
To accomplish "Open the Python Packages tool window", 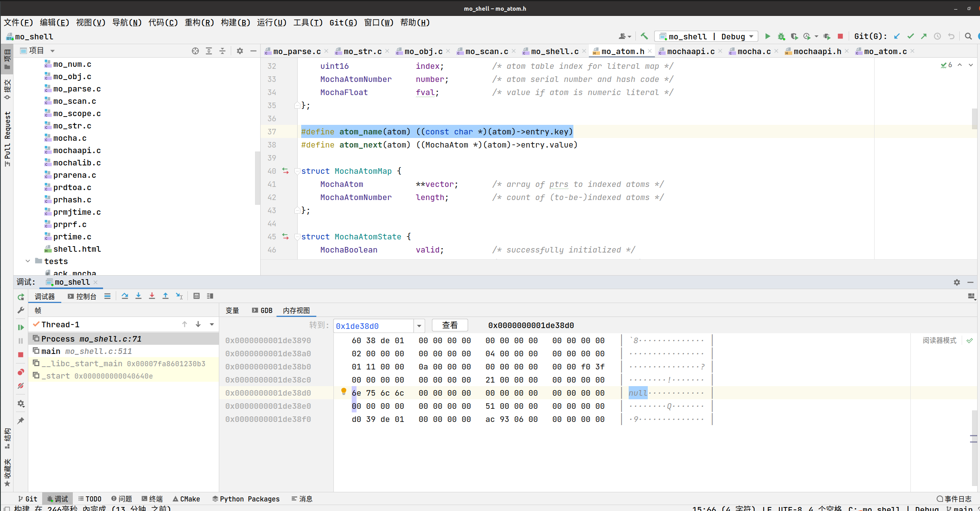I will [246, 499].
